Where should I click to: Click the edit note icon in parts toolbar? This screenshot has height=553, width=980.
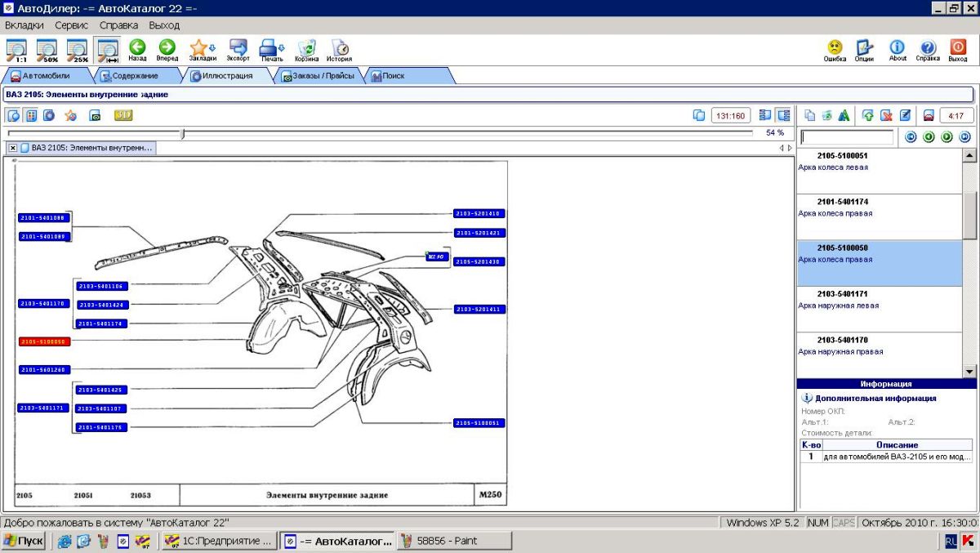pos(905,115)
